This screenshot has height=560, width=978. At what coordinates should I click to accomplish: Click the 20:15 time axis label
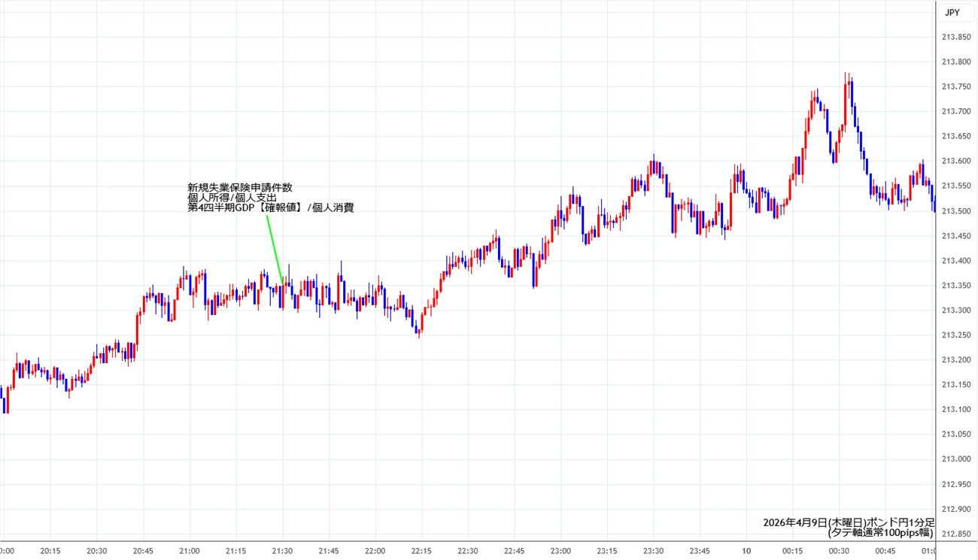point(50,551)
